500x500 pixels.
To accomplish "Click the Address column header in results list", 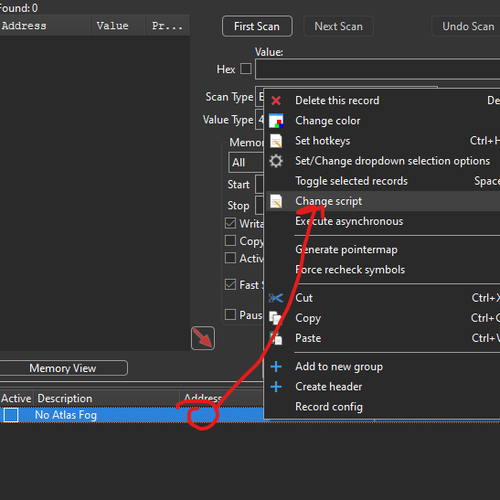I will (45, 26).
